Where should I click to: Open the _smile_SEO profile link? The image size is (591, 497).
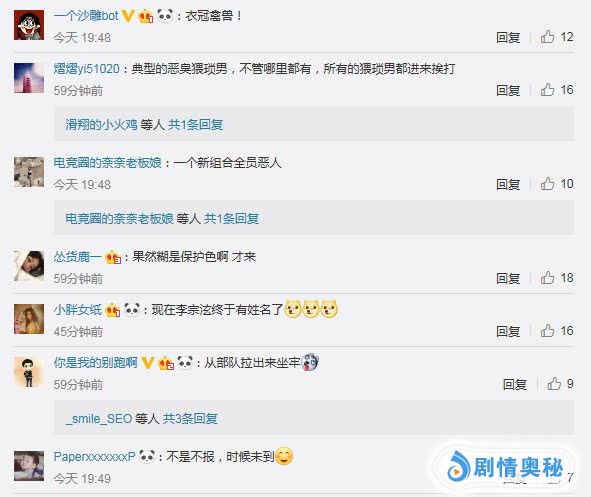(99, 419)
